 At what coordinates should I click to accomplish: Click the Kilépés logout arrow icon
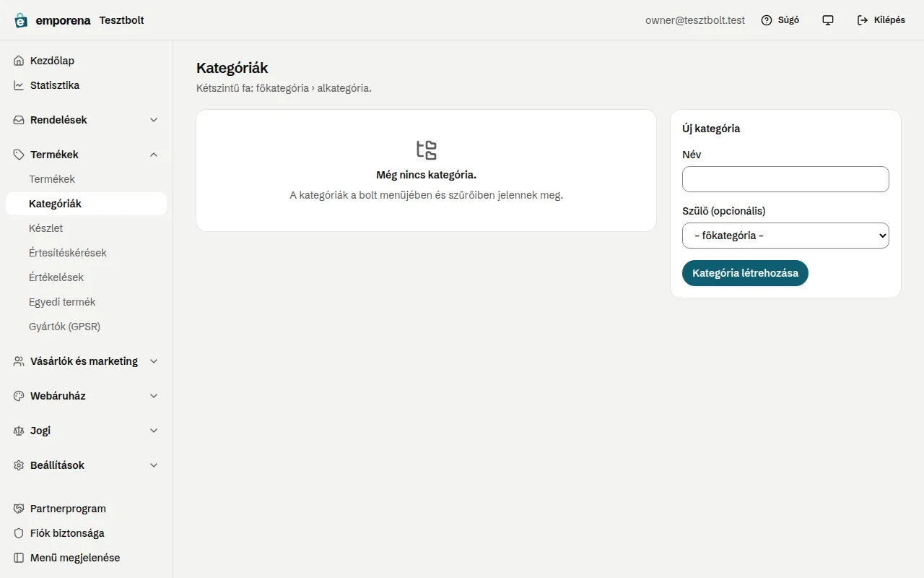pos(863,20)
